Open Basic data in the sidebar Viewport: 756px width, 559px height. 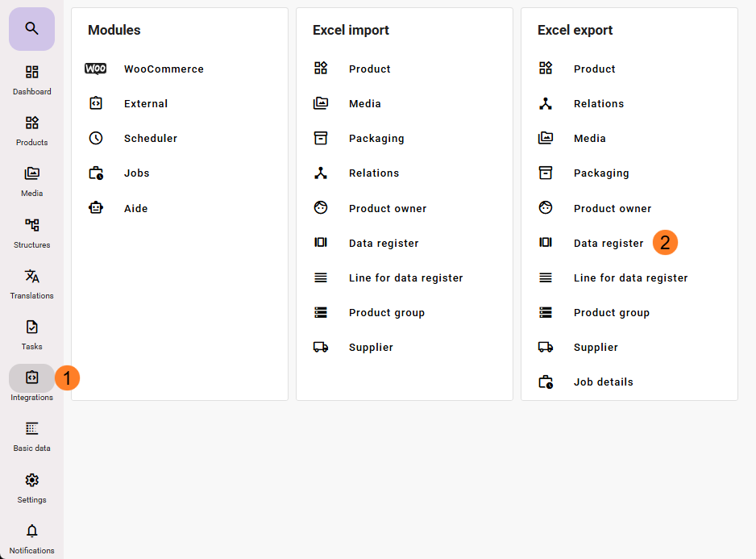tap(31, 436)
